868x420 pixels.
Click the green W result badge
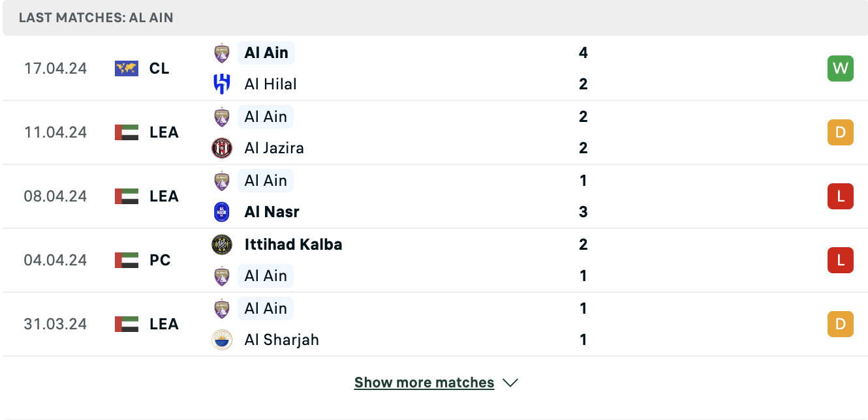coord(841,68)
